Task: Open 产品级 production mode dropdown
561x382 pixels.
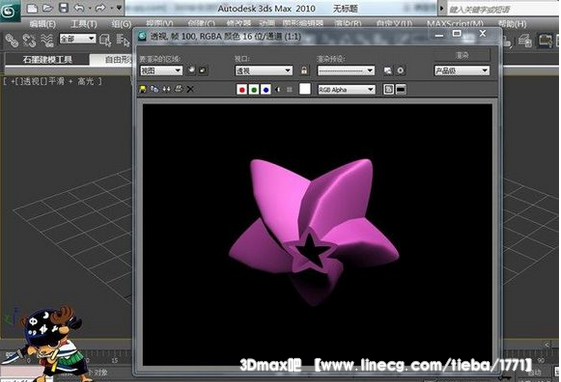Action: pos(462,70)
